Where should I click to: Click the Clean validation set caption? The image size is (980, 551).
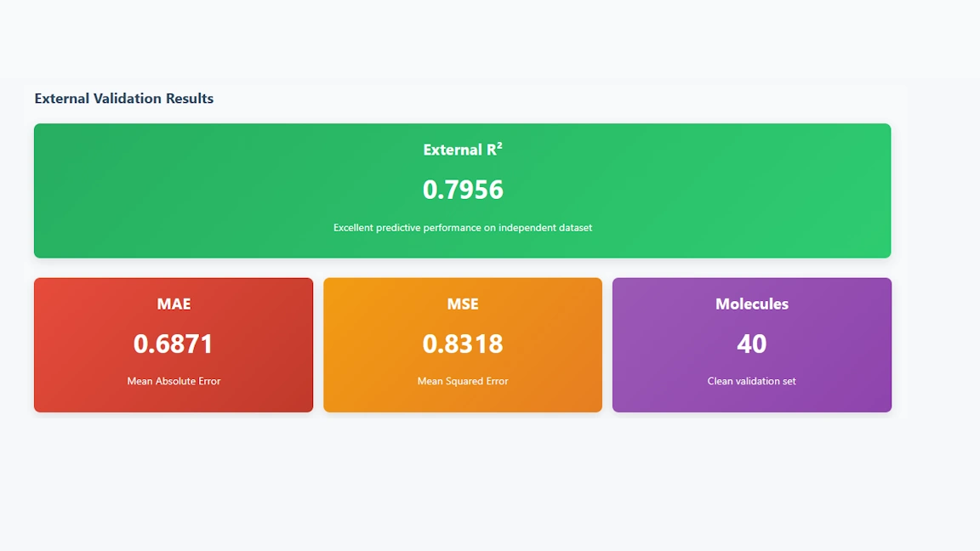[752, 381]
